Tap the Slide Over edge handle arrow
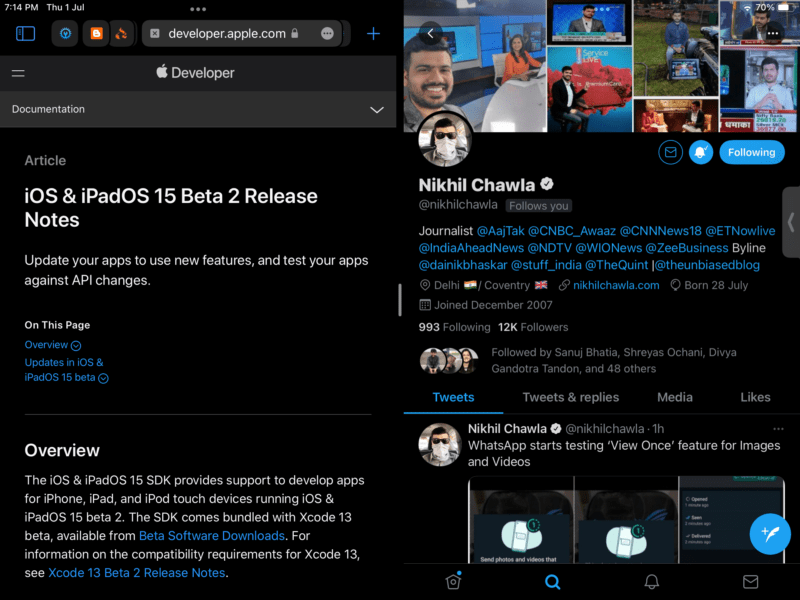This screenshot has width=800, height=600. coord(791,222)
